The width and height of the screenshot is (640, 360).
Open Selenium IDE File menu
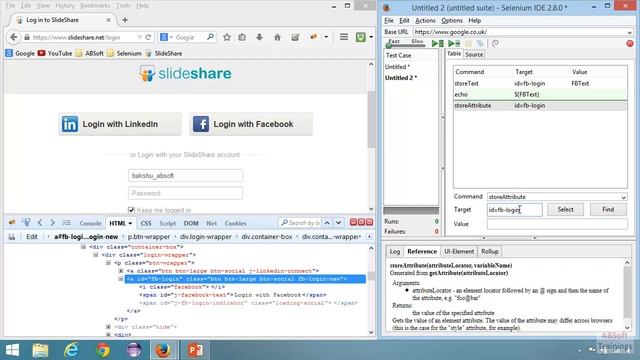tap(389, 20)
